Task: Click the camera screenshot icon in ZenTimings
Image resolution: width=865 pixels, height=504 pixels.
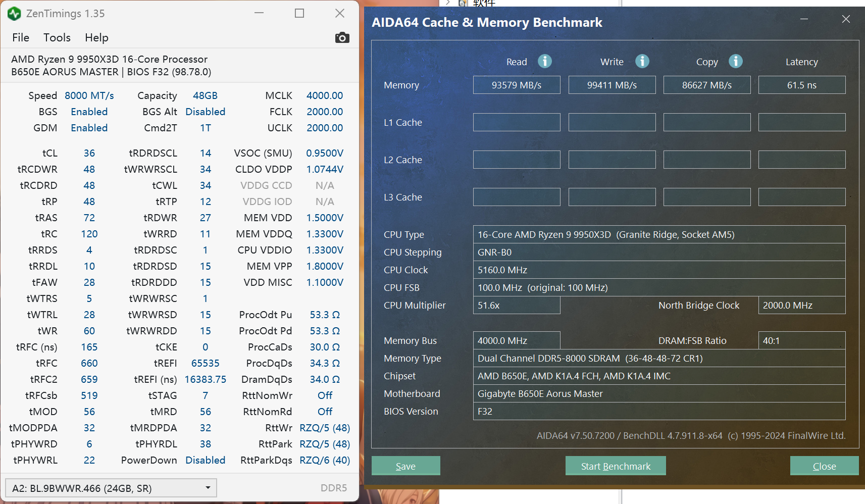Action: [x=342, y=38]
